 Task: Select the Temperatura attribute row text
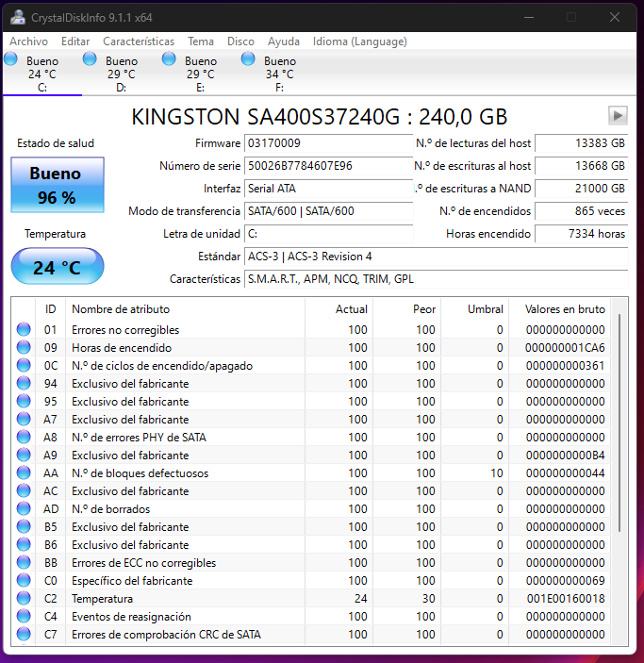[103, 599]
